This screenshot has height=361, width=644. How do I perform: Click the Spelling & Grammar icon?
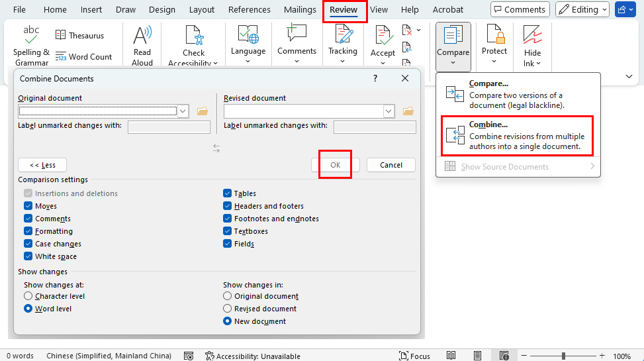coord(31,34)
